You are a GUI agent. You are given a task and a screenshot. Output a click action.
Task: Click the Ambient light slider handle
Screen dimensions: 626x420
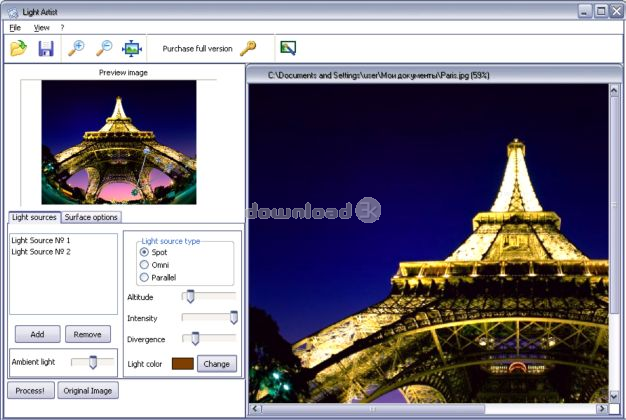point(93,362)
